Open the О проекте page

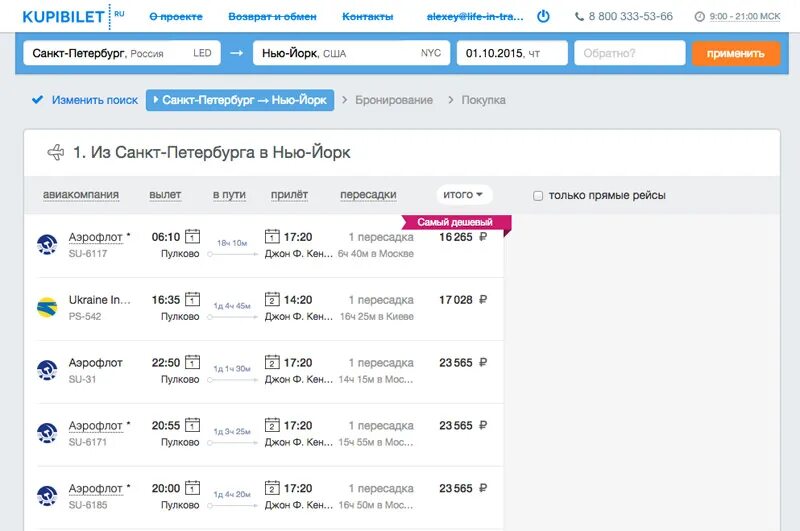click(x=176, y=17)
